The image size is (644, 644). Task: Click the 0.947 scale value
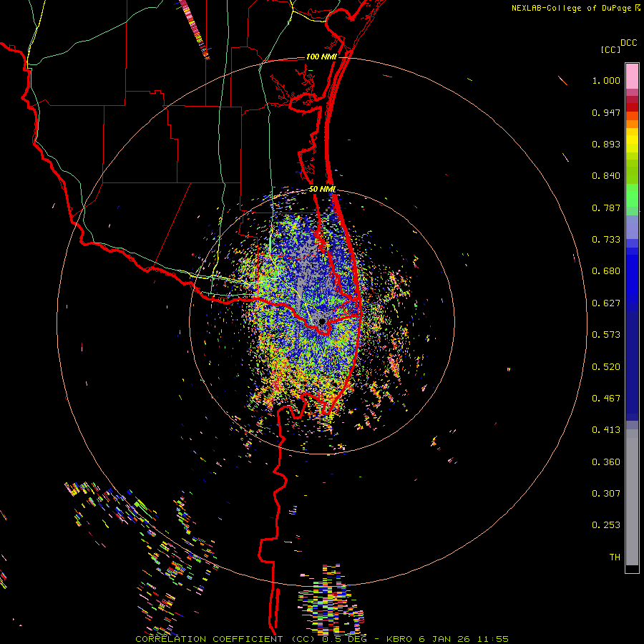606,112
